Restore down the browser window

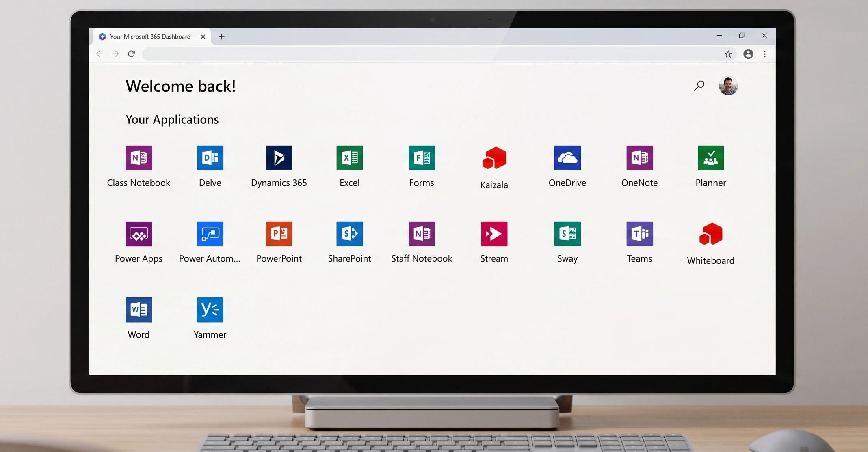point(742,36)
